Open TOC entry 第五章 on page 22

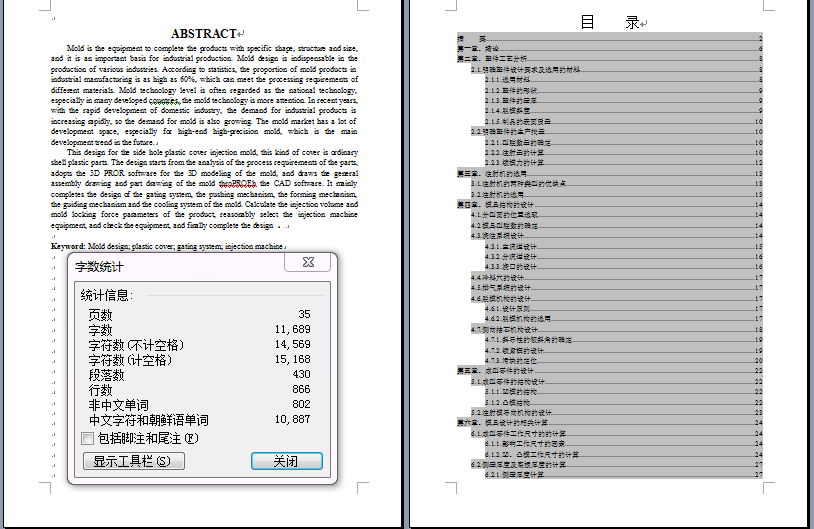(x=609, y=371)
